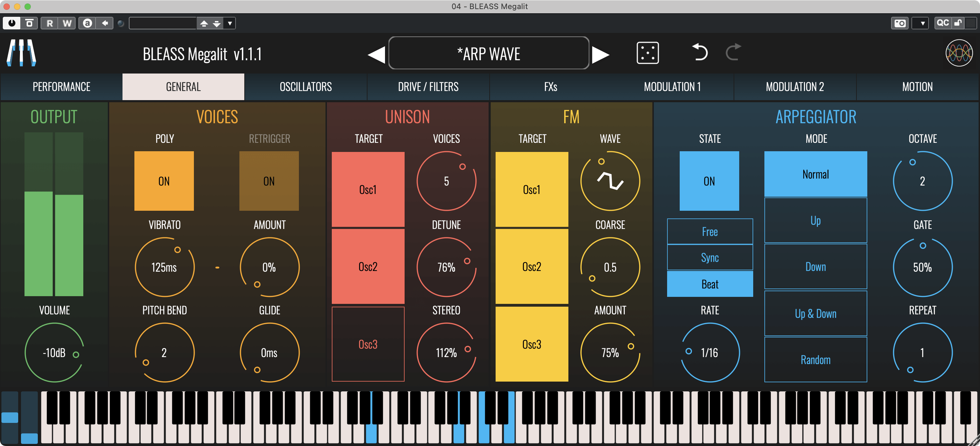Toggle the arpeggiator STATE ON button
This screenshot has width=980, height=446.
coord(709,181)
